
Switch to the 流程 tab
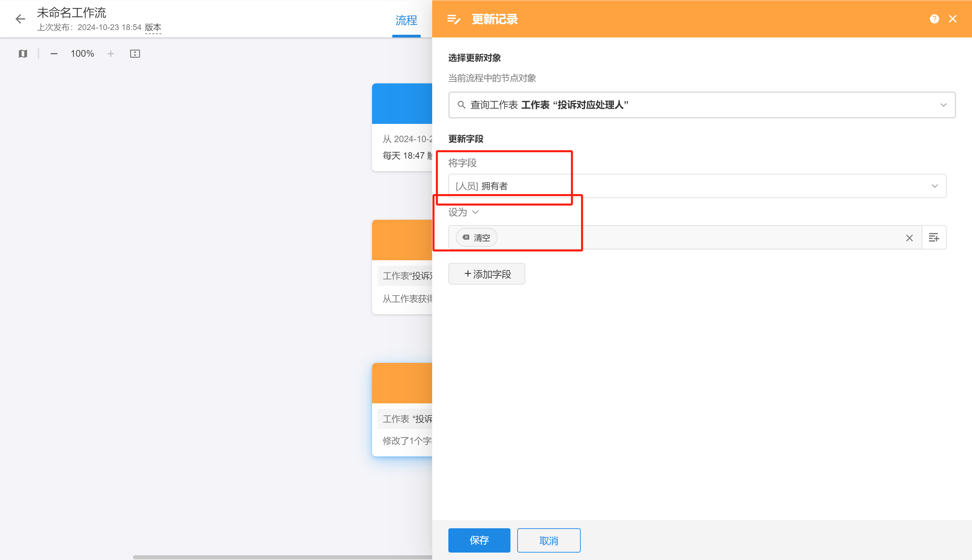point(406,20)
